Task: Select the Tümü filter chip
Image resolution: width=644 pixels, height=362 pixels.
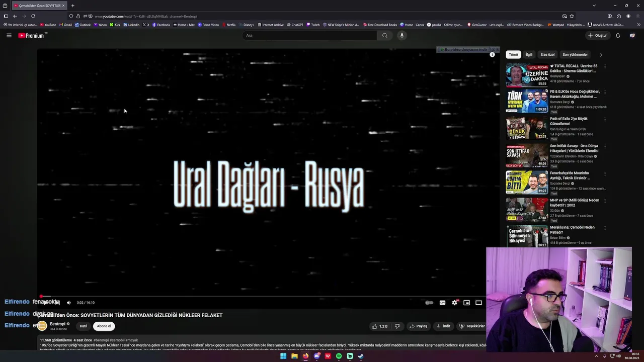Action: tap(513, 54)
